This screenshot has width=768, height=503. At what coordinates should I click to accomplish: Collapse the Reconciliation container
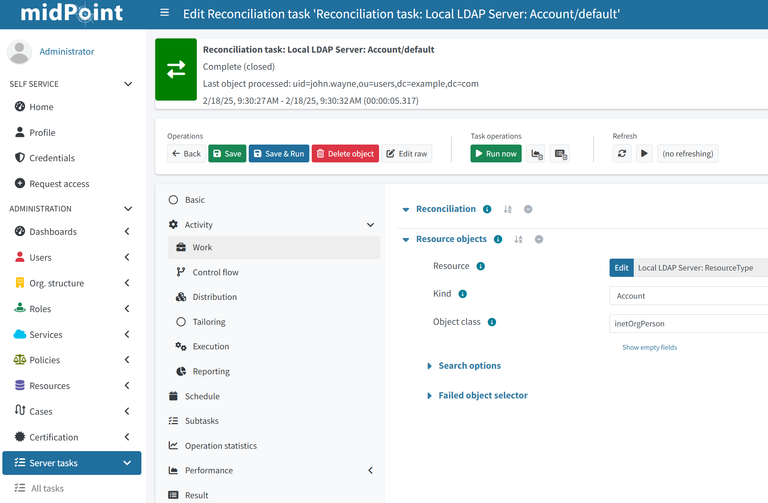(x=406, y=210)
